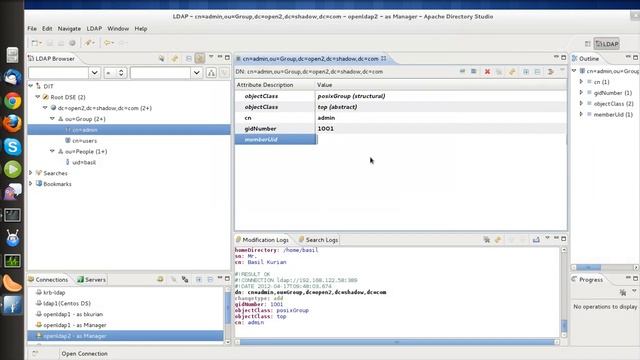Open the LDAP menu
This screenshot has width=640, height=360.
94,29
